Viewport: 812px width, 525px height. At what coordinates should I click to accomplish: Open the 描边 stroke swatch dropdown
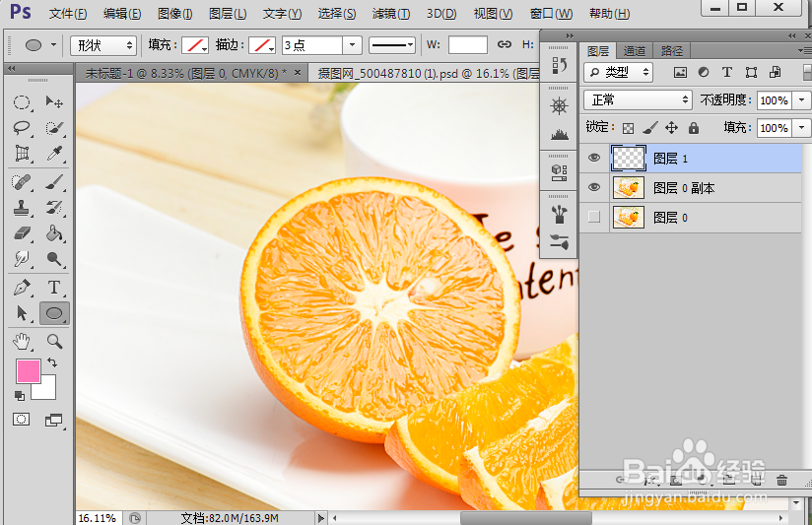point(262,45)
